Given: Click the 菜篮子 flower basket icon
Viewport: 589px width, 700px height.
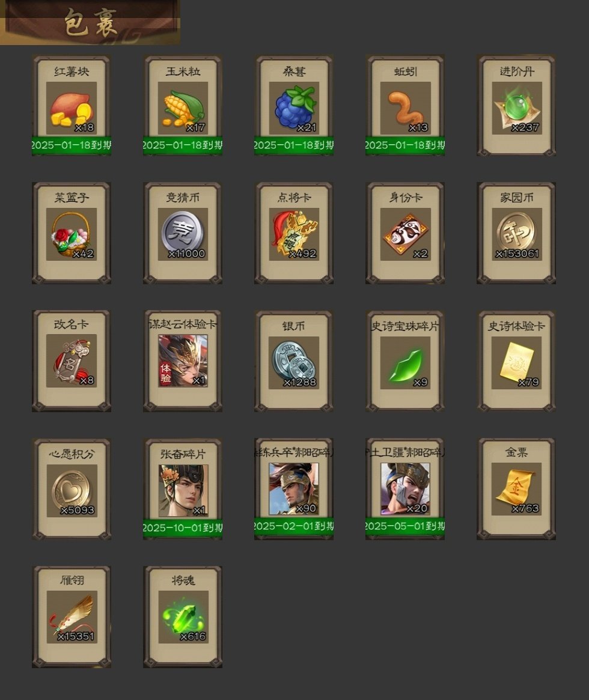Looking at the screenshot, I should tap(72, 234).
